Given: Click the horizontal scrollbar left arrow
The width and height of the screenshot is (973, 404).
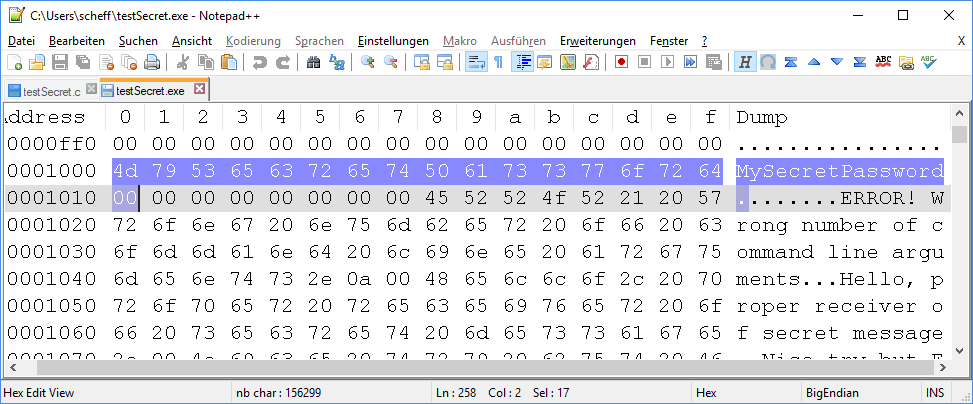Looking at the screenshot, I should (x=11, y=368).
